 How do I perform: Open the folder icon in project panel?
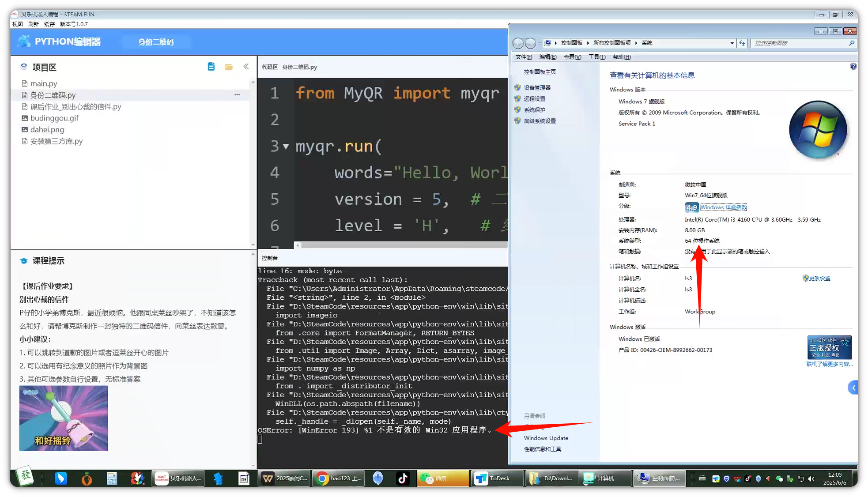(229, 67)
